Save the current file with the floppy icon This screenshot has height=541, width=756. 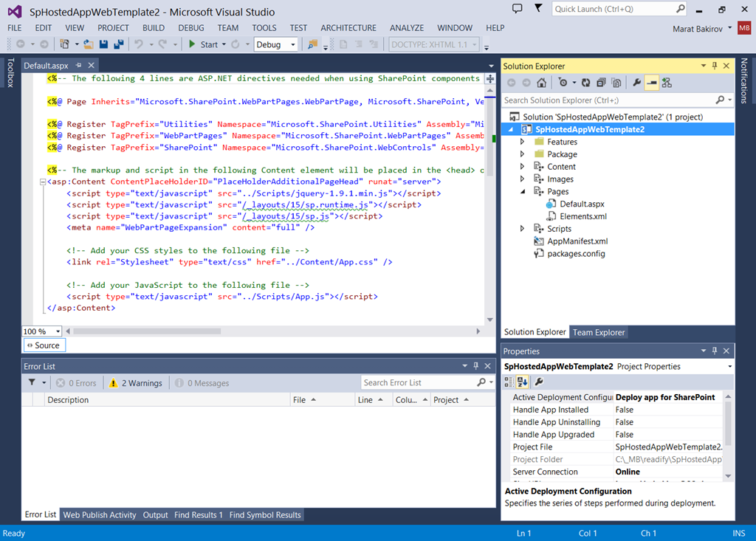103,44
